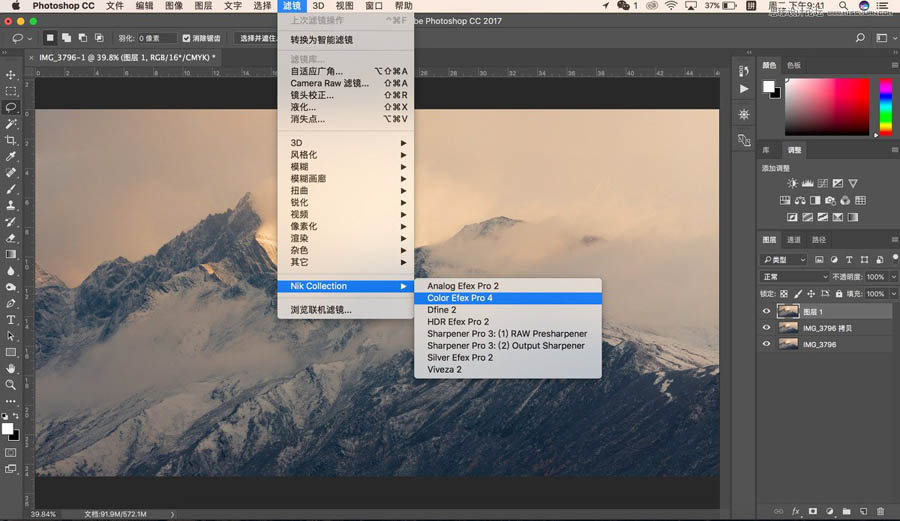This screenshot has width=900, height=521.
Task: Open the blend mode dropdown (正常)
Action: click(x=794, y=277)
